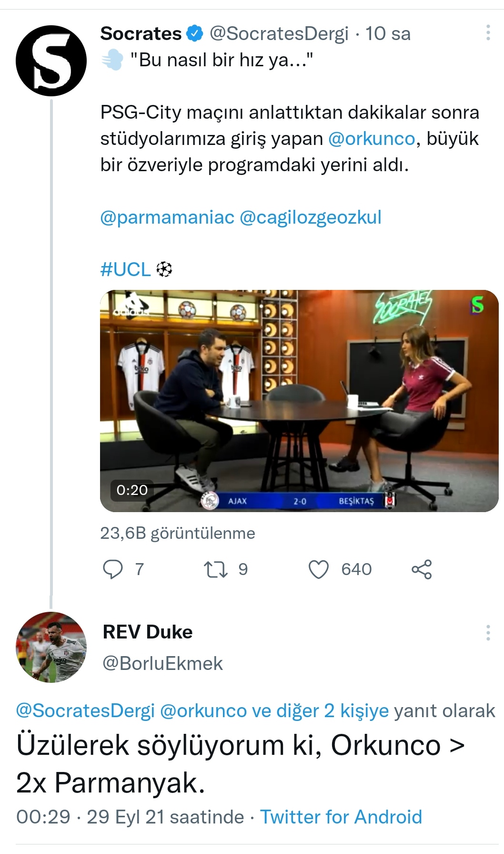Tap the blue verified badge next to Socrates
The image size is (504, 854).
195,33
